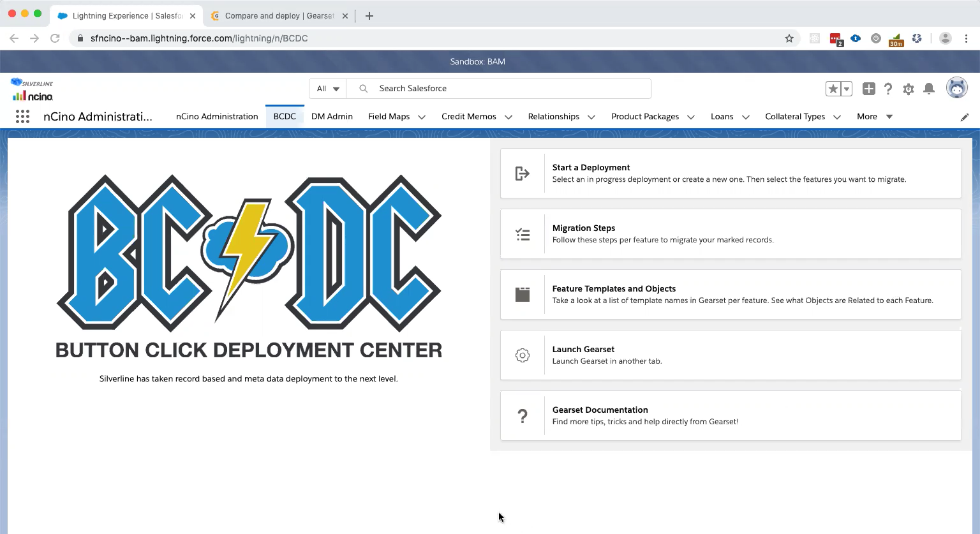
Task: Open the Launch Gearset tile
Action: pyautogui.click(x=731, y=355)
